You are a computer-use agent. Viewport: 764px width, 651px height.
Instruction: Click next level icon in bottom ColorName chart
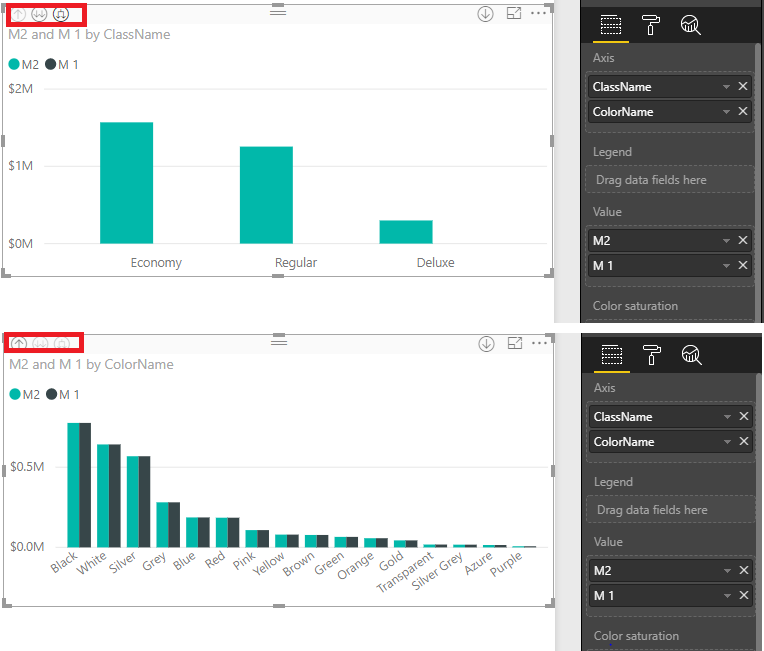[x=40, y=344]
